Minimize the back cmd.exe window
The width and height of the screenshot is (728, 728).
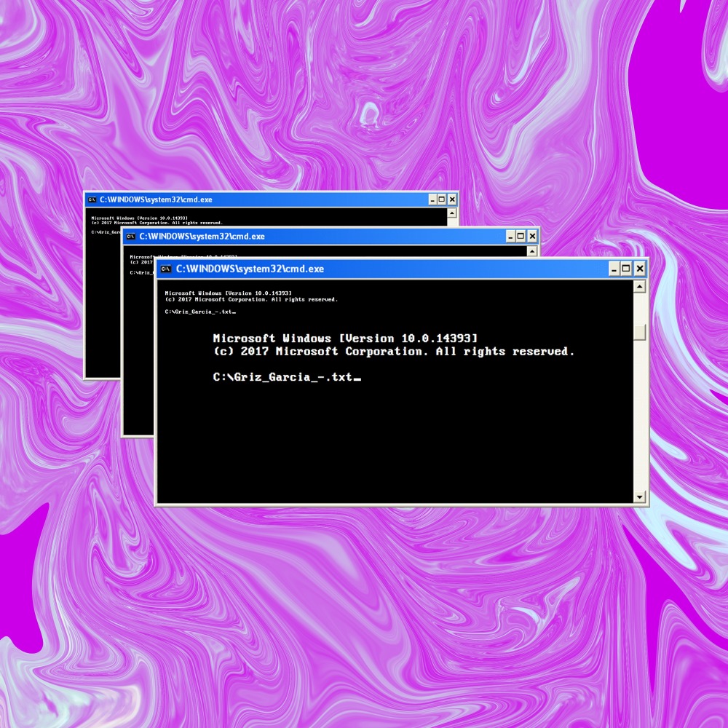pyautogui.click(x=432, y=199)
